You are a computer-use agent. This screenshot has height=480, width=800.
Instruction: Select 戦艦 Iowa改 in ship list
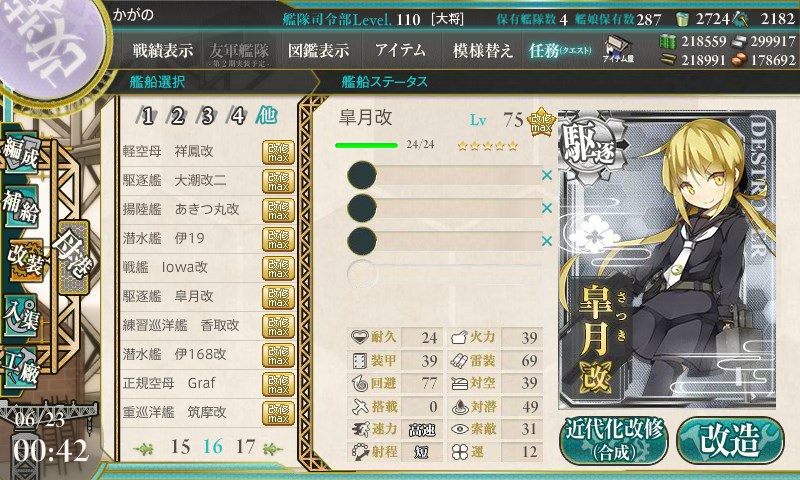[190, 267]
